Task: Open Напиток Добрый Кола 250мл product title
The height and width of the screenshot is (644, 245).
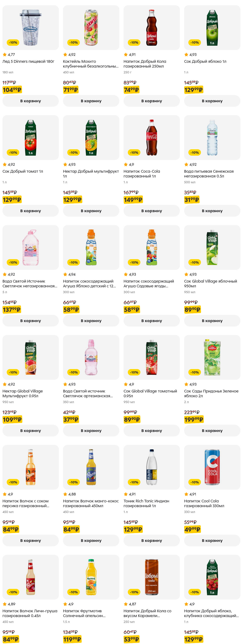Action: 145,64
